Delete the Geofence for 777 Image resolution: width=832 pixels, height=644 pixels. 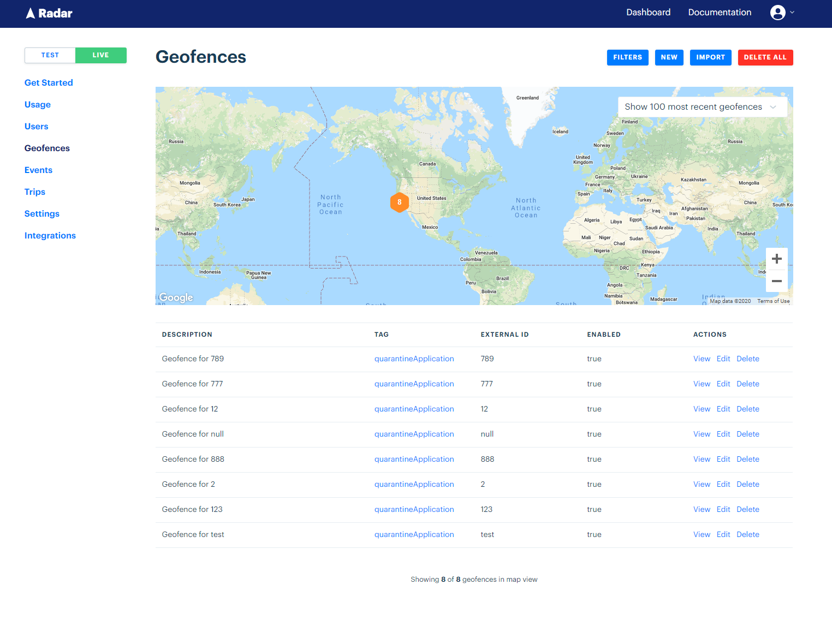pos(748,384)
